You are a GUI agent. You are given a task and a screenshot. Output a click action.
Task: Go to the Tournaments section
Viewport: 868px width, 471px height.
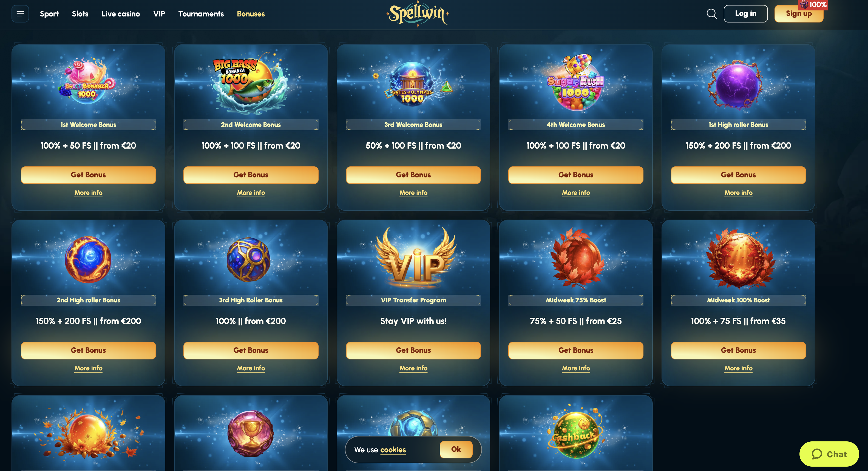pos(201,14)
